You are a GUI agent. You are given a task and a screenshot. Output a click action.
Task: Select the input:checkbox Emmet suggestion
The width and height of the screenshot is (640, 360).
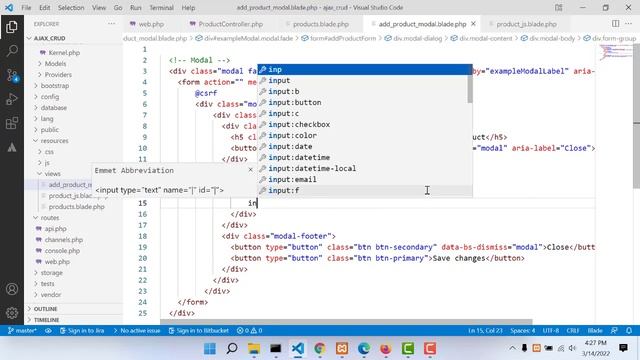[364, 124]
